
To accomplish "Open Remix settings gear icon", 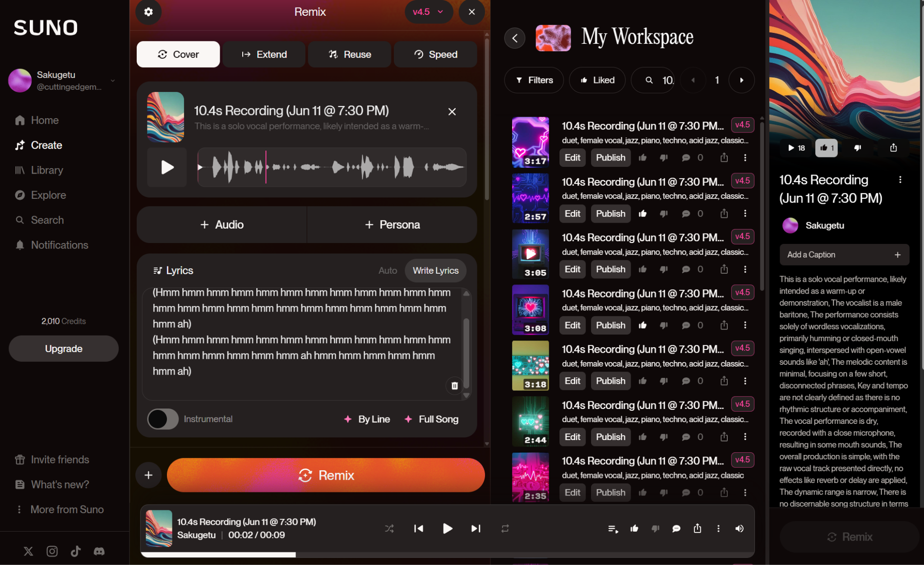I will tap(148, 12).
